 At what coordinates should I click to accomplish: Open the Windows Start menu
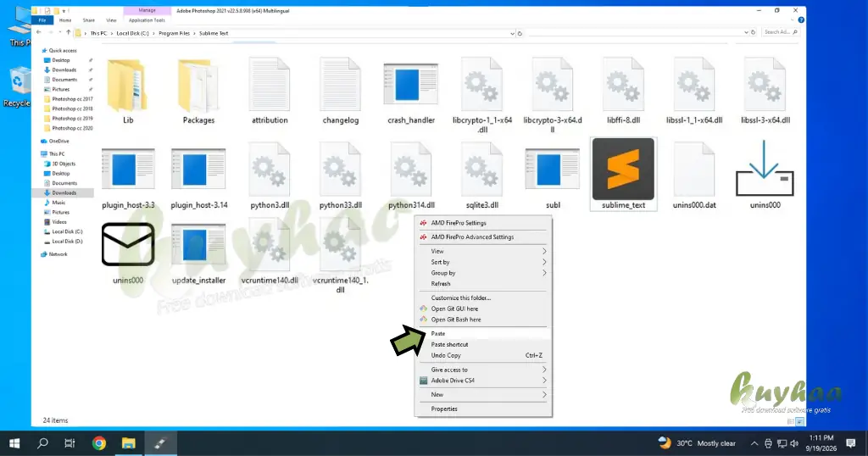coord(14,442)
